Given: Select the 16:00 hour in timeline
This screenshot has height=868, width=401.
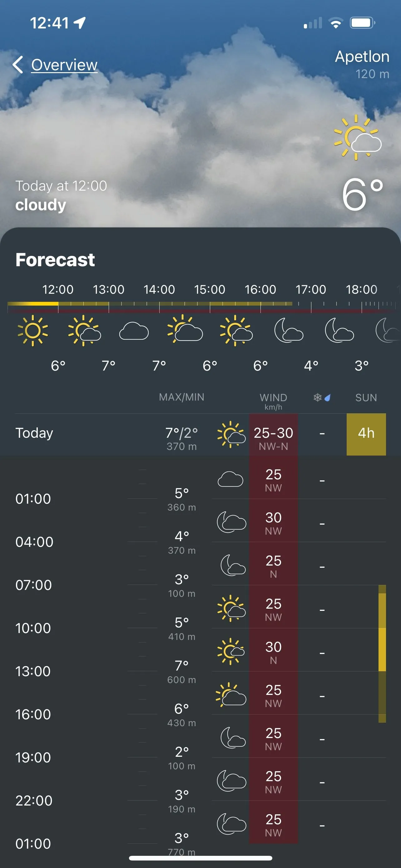Looking at the screenshot, I should tap(260, 289).
